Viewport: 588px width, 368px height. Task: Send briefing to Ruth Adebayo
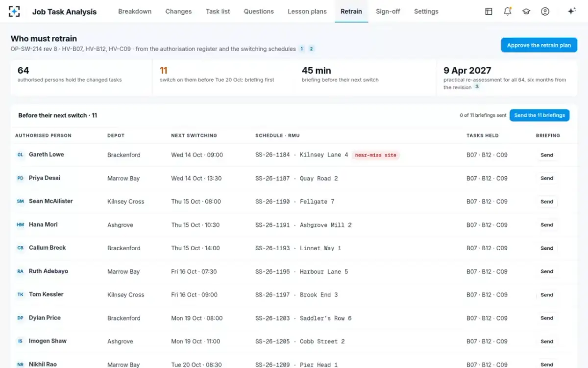547,271
